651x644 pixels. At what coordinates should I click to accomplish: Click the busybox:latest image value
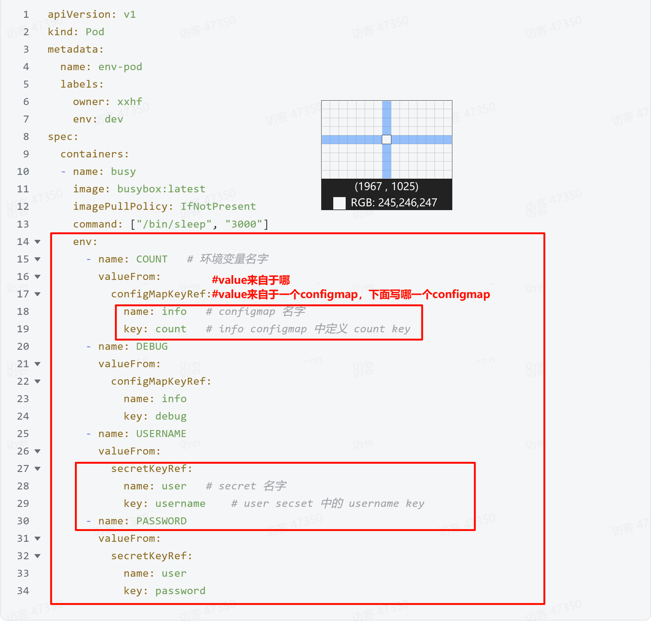tap(161, 189)
